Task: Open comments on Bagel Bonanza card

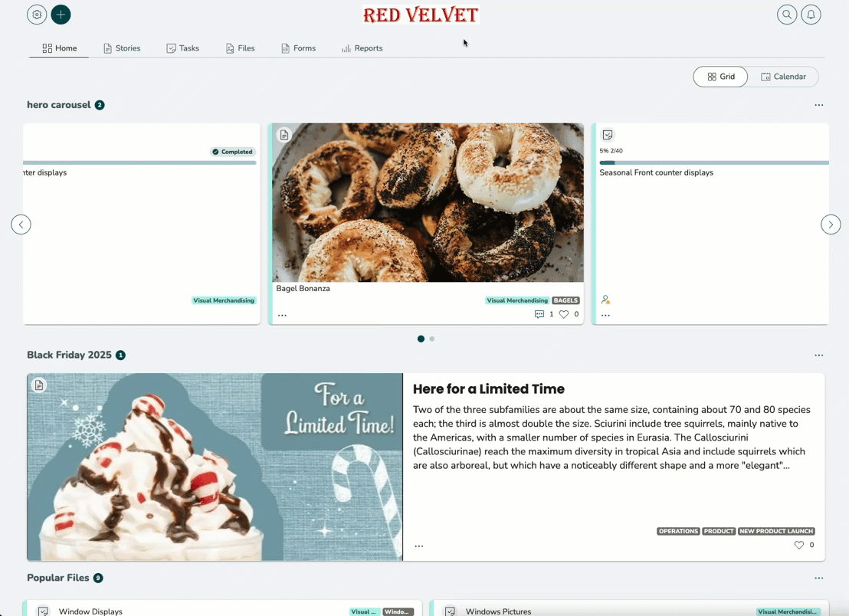Action: [539, 314]
